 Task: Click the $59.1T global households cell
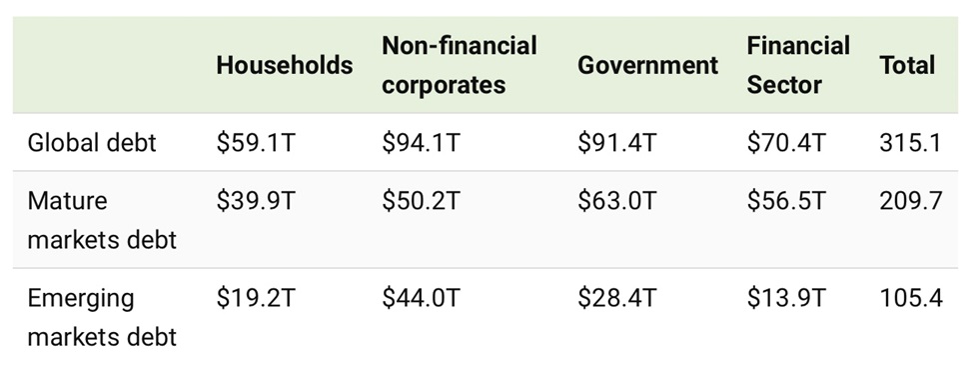[x=256, y=143]
